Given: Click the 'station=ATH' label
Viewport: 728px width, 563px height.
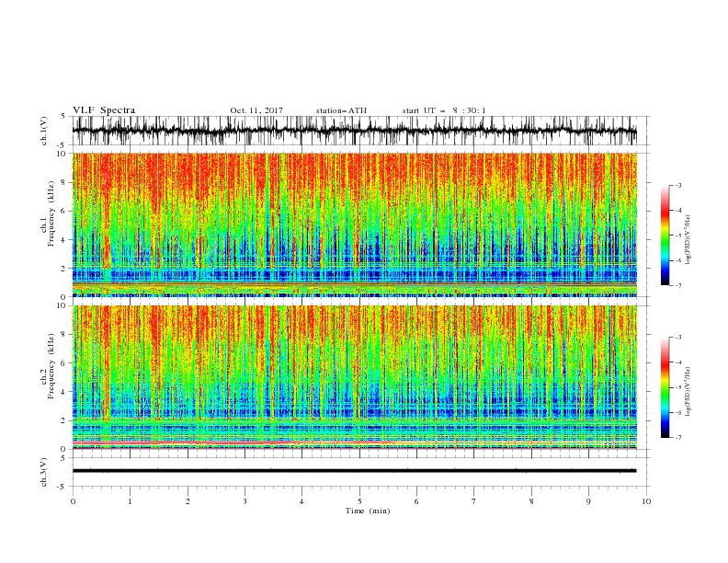Looking at the screenshot, I should (341, 110).
